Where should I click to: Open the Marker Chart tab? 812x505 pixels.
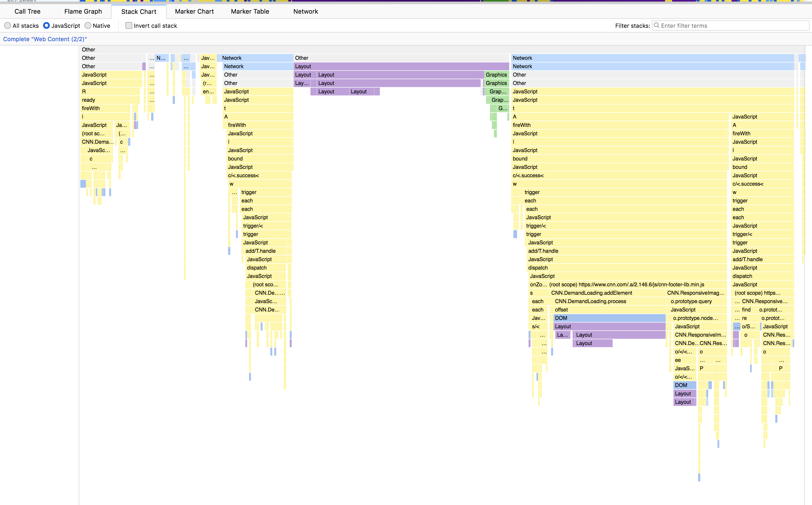[x=194, y=11]
